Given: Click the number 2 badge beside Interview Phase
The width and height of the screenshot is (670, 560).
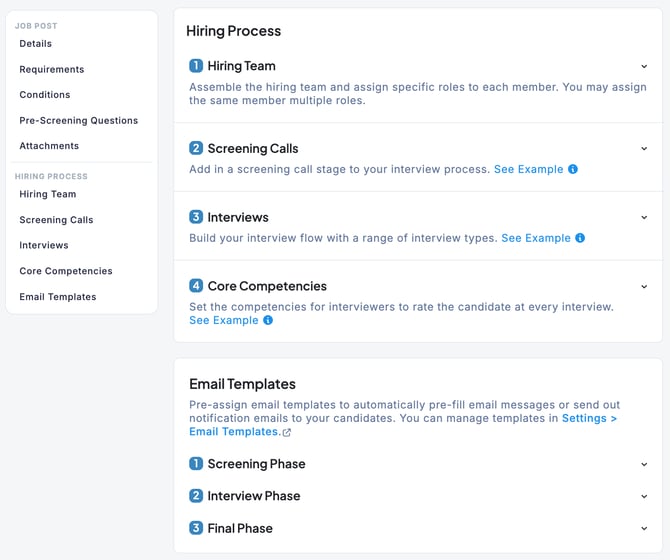Looking at the screenshot, I should 196,496.
